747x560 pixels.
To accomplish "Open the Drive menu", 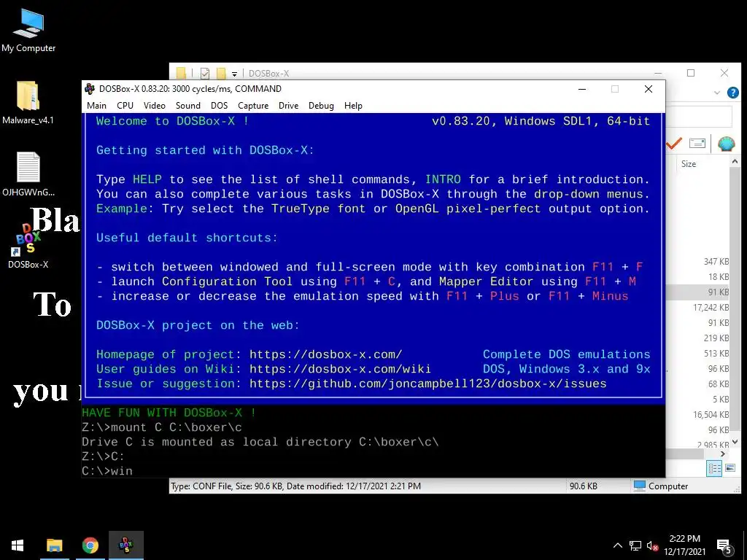I will click(288, 106).
